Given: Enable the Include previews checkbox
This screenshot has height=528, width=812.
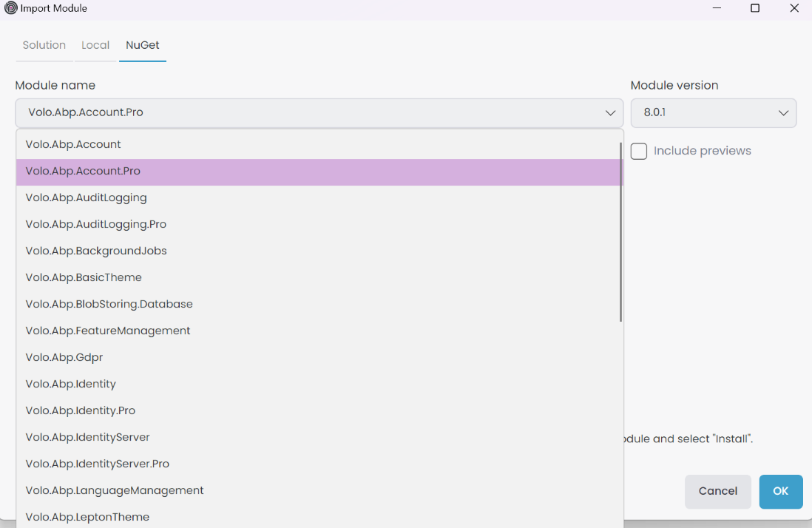Looking at the screenshot, I should 638,151.
